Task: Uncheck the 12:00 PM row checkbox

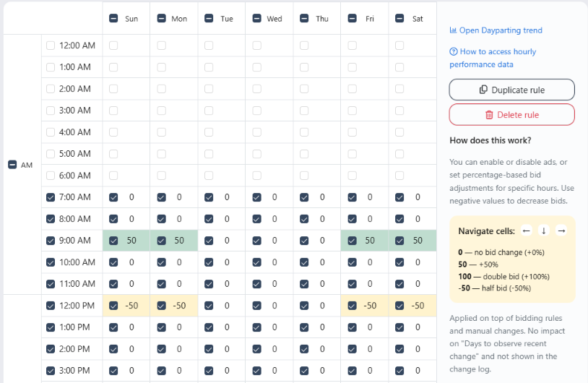Action: click(51, 306)
